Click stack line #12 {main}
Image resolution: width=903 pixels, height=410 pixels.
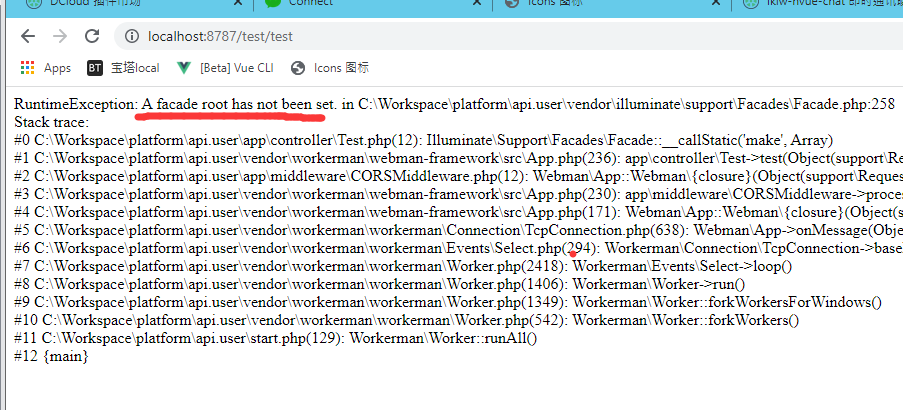coord(51,356)
